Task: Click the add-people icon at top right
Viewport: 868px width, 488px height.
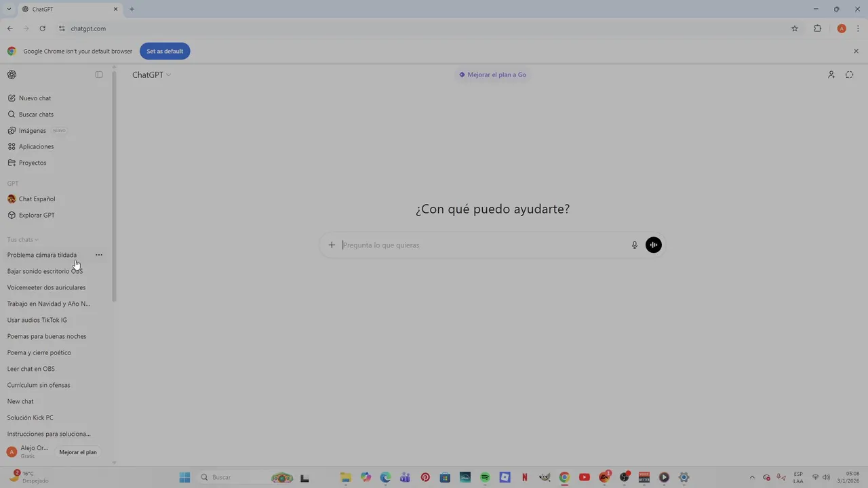Action: point(831,75)
